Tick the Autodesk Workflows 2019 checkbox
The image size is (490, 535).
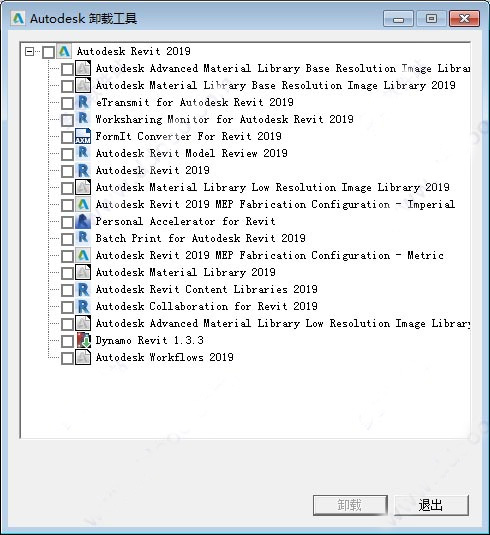(x=67, y=358)
